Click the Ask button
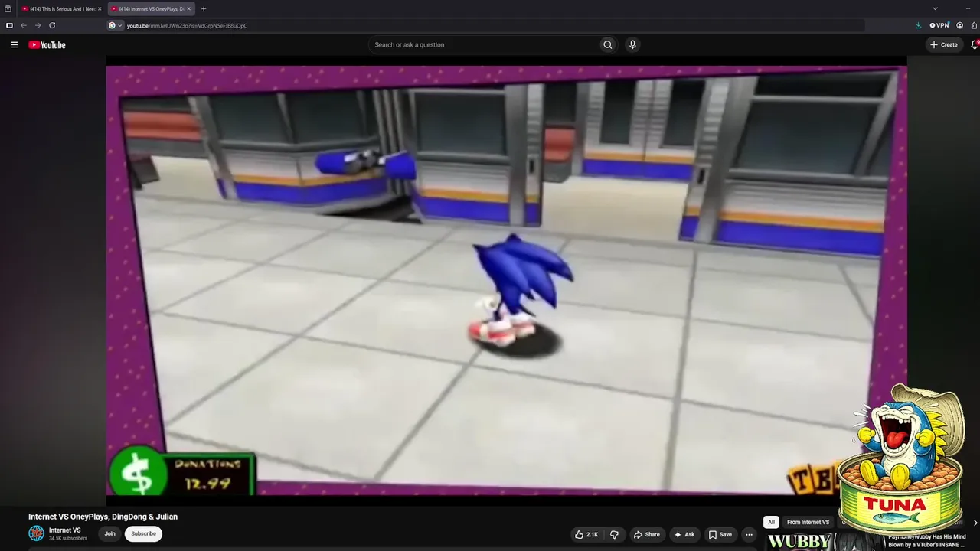Viewport: 980px width, 551px height. (x=684, y=535)
